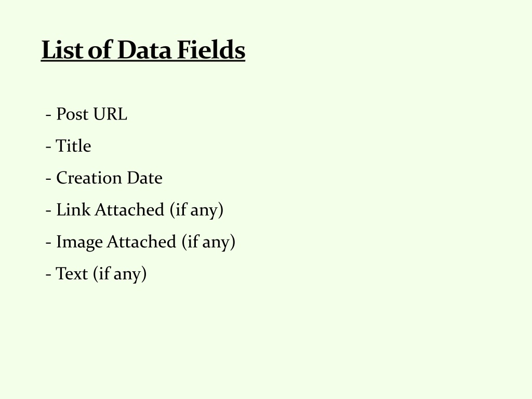
Task: Select the 'Creation Date' bullet line
Action: [x=104, y=178]
